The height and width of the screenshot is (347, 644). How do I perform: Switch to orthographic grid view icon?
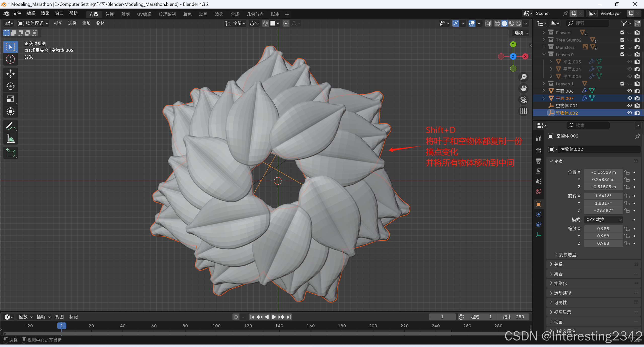coord(523,111)
